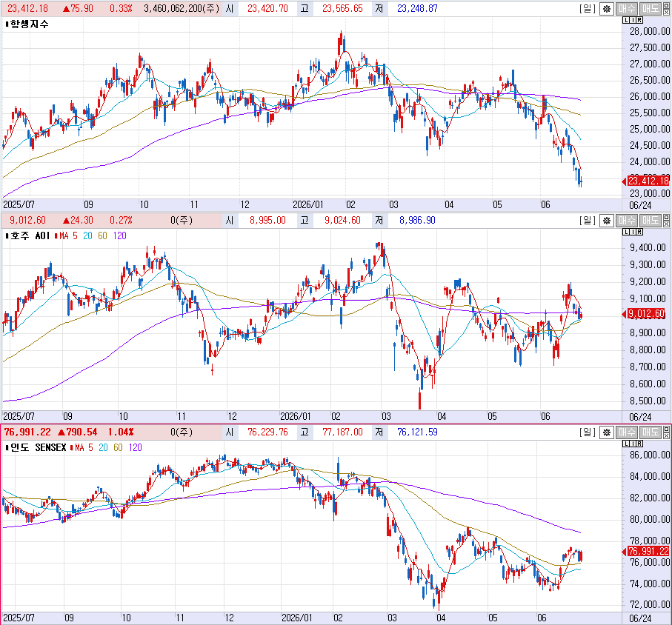The height and width of the screenshot is (625, 672).
Task: Click MA 5 legend on 호주 AOI chart
Action: 69,236
